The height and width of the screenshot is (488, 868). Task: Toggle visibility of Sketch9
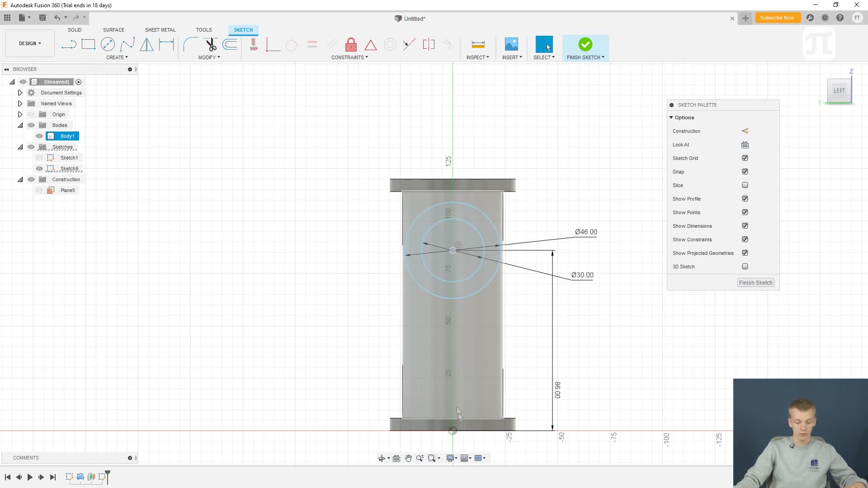39,169
